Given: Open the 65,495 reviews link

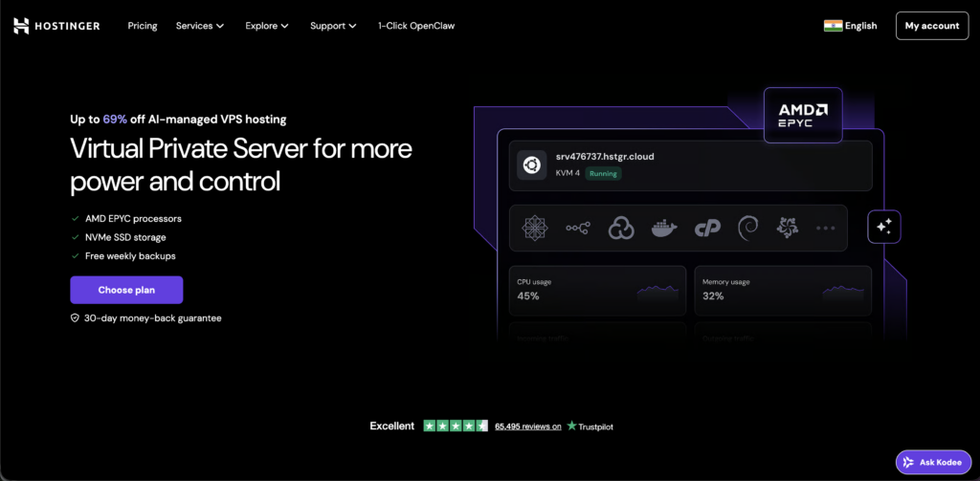Looking at the screenshot, I should tap(528, 426).
